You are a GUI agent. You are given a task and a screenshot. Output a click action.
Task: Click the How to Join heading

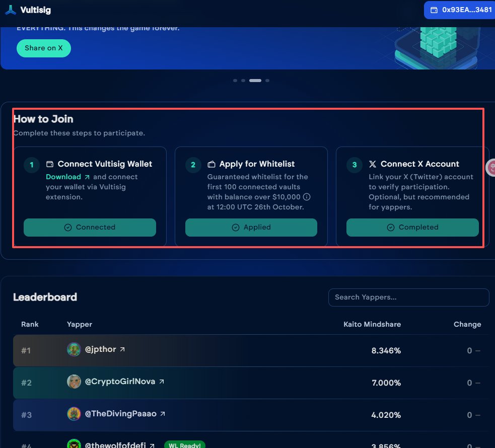(x=43, y=119)
